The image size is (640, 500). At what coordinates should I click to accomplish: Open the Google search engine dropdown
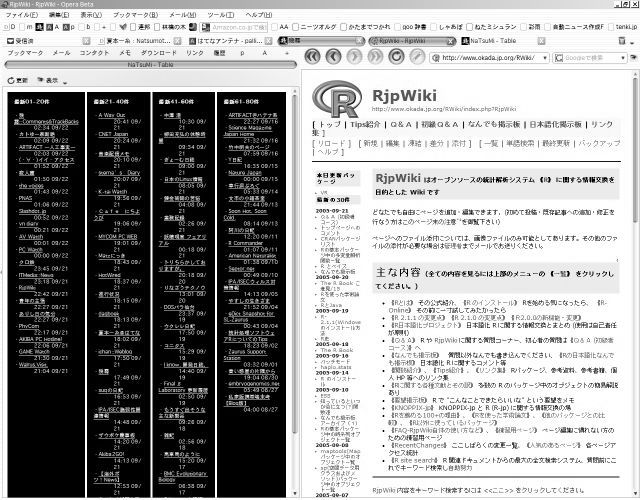click(623, 58)
